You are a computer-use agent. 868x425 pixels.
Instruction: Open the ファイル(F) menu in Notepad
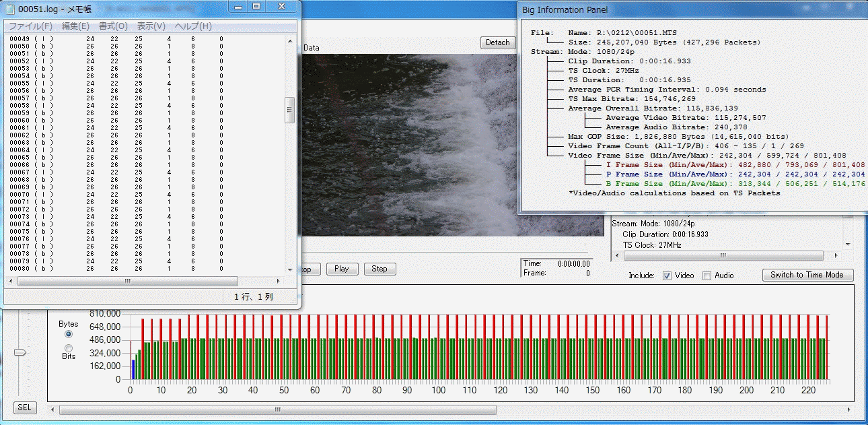tap(30, 26)
